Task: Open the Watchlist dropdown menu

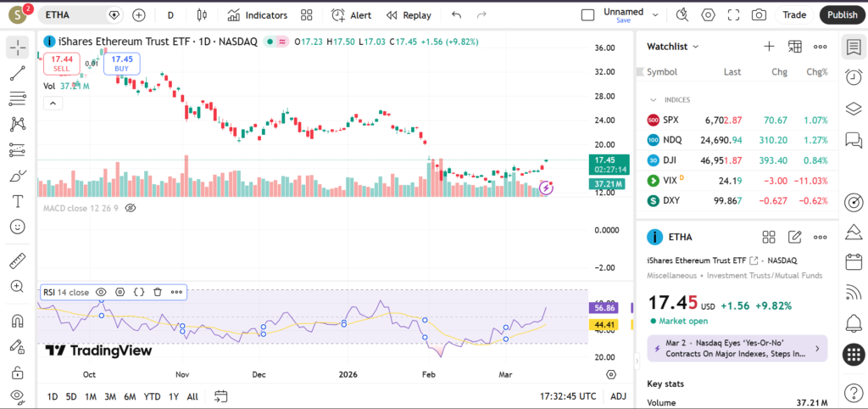Action: click(x=673, y=47)
